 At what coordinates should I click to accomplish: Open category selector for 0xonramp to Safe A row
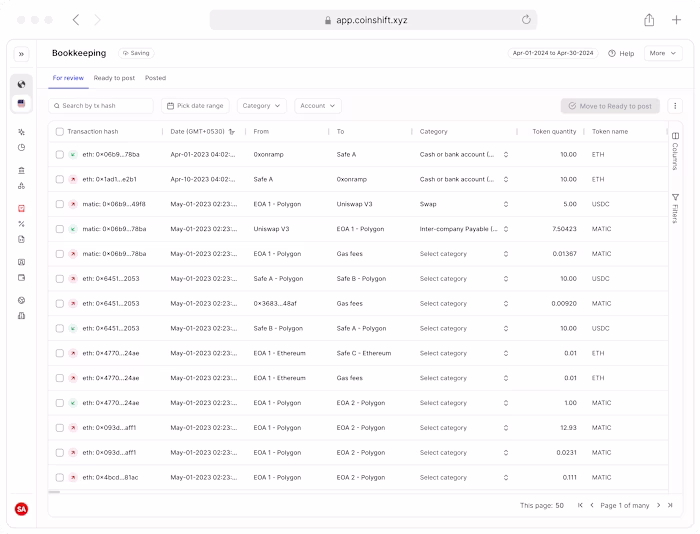(464, 154)
